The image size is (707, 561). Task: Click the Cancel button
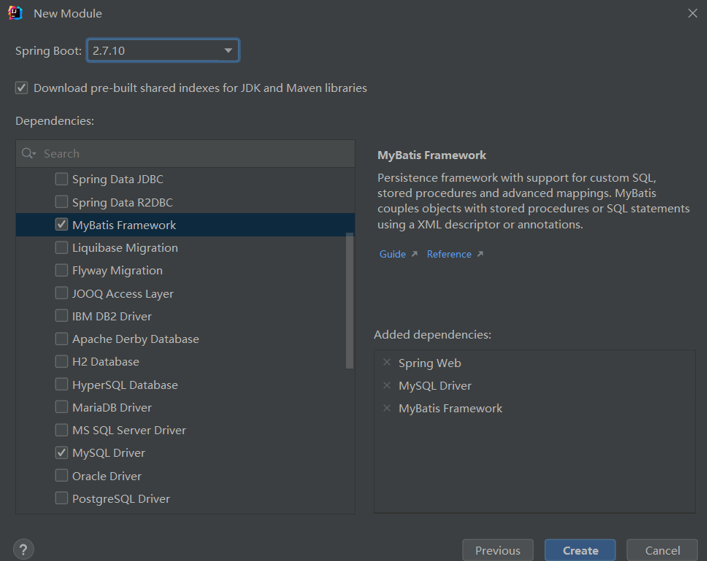[662, 550]
